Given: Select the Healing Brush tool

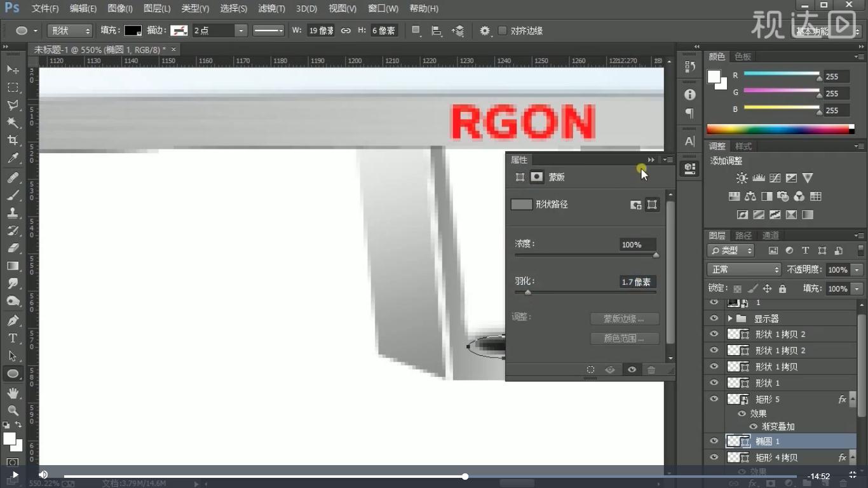Looking at the screenshot, I should (13, 178).
